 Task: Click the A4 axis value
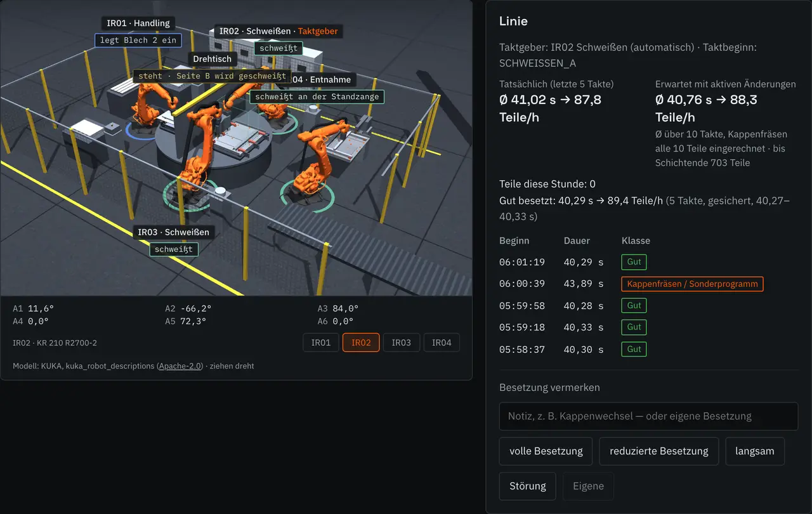click(x=39, y=321)
